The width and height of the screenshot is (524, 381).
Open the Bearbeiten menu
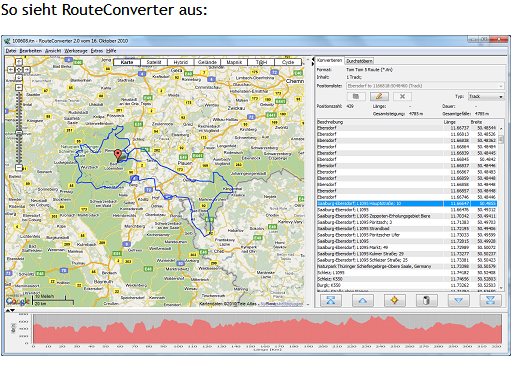(x=30, y=51)
